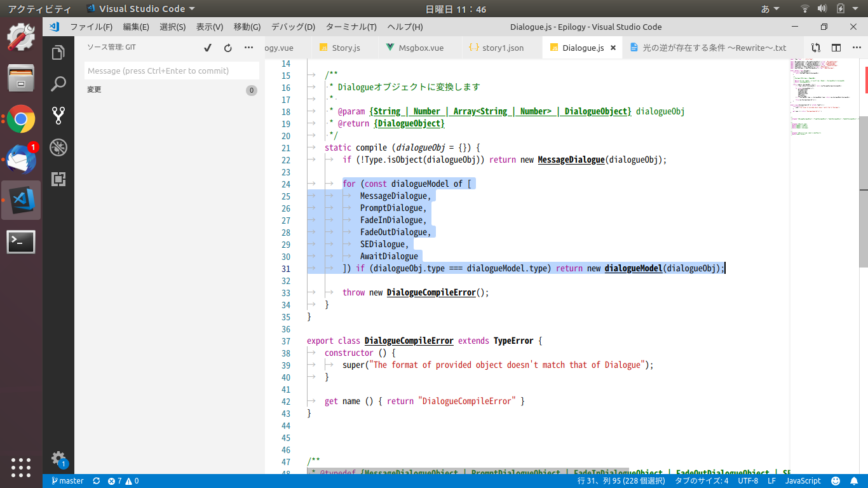This screenshot has height=488, width=868.
Task: Open the Explorer view in activity bar
Action: pyautogui.click(x=58, y=53)
